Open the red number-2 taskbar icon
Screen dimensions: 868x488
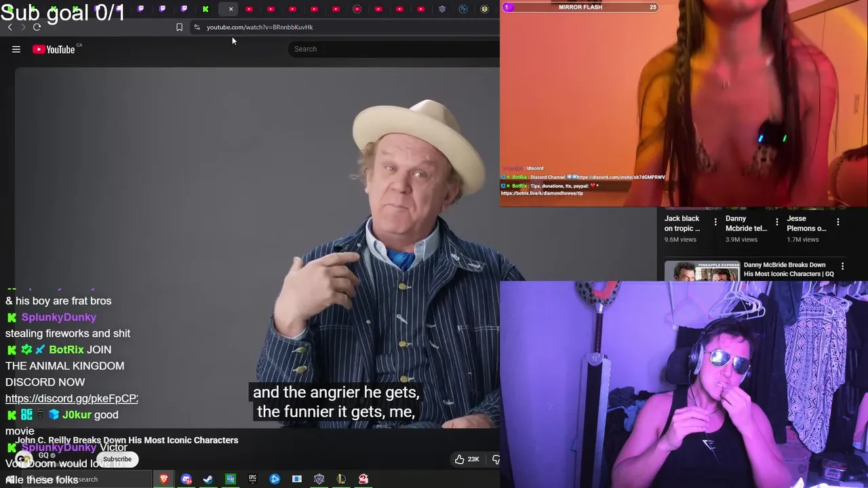[x=363, y=479]
